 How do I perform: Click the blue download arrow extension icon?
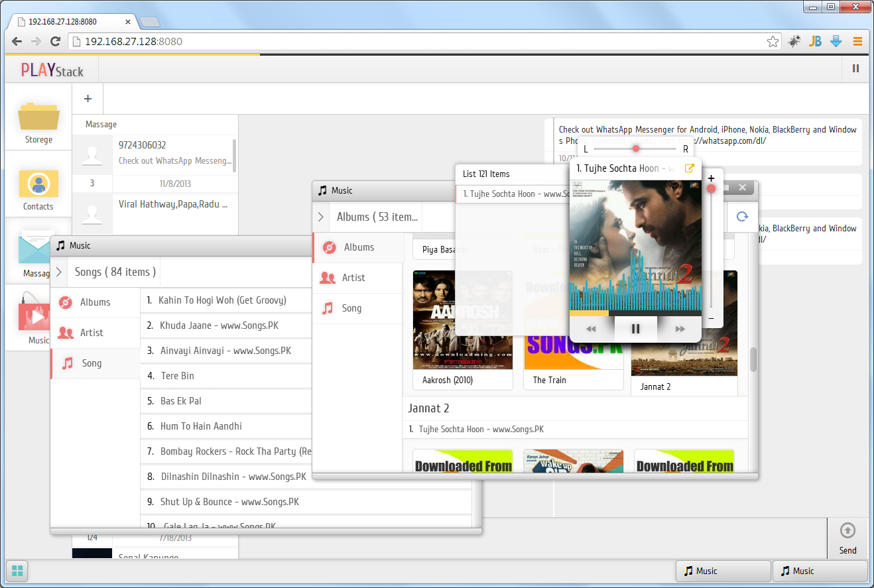[x=836, y=41]
